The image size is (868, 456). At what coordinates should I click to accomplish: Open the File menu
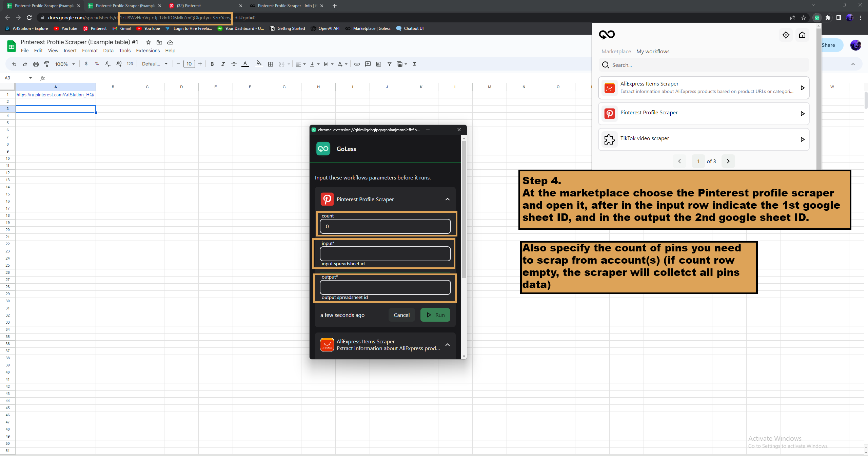[x=25, y=51]
